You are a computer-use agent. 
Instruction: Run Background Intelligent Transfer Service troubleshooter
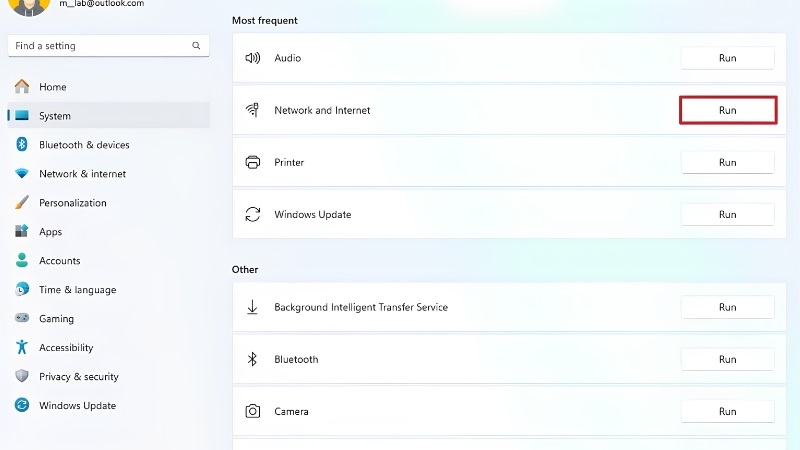pyautogui.click(x=728, y=307)
